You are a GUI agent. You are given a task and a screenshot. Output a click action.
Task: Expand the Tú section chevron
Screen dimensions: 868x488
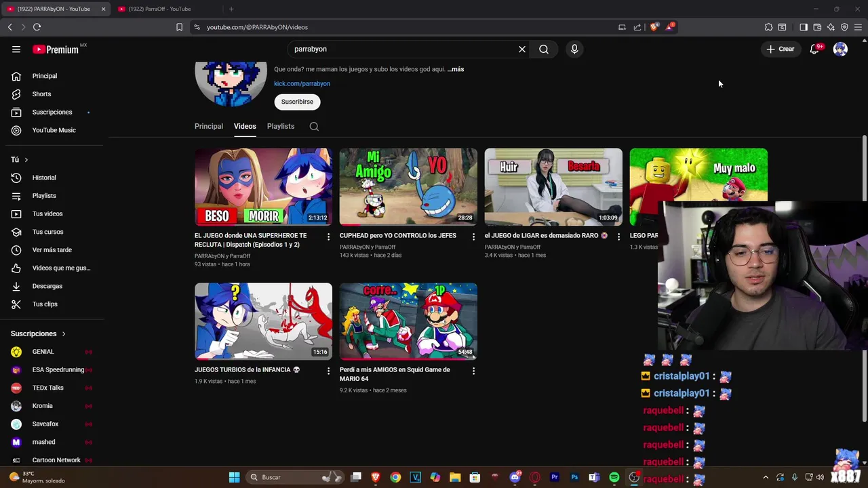coord(26,160)
